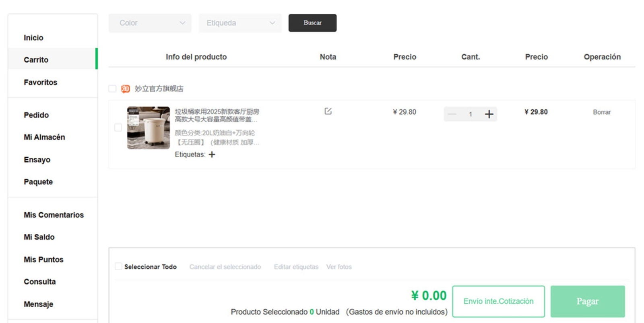644x323 pixels.
Task: Increase product quantity with the plus icon
Action: tap(489, 114)
